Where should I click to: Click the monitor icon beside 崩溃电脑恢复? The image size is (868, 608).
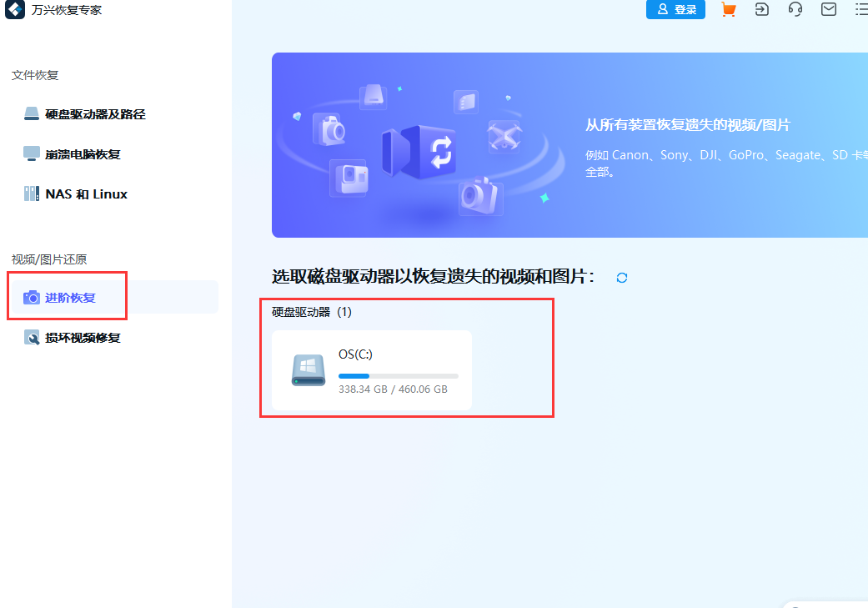pyautogui.click(x=31, y=153)
